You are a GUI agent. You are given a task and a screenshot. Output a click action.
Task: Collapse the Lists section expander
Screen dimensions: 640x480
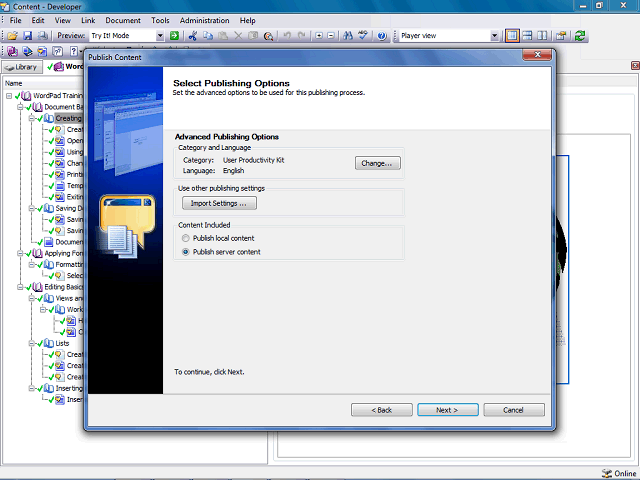31,343
